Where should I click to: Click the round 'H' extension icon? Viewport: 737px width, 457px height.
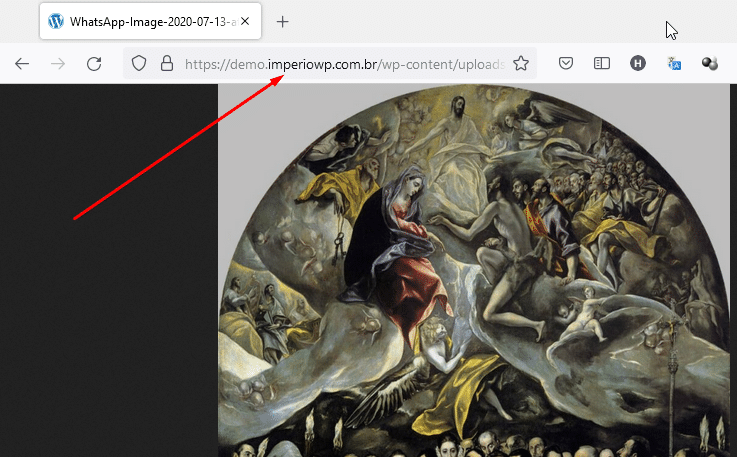(x=638, y=64)
